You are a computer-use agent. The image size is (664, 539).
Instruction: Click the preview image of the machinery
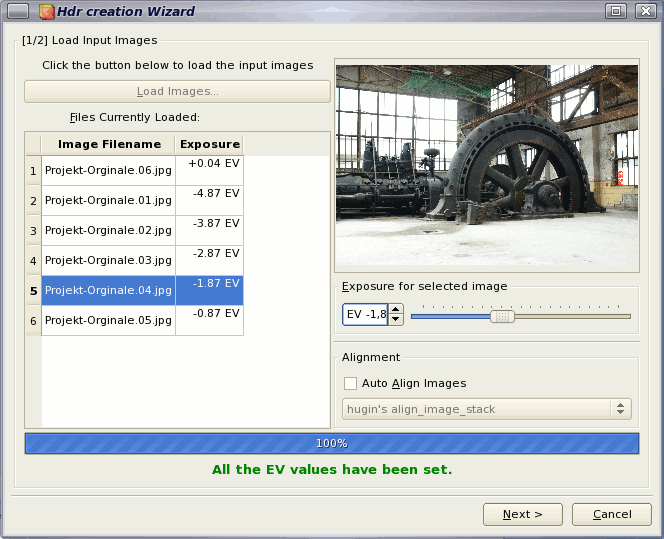point(486,168)
